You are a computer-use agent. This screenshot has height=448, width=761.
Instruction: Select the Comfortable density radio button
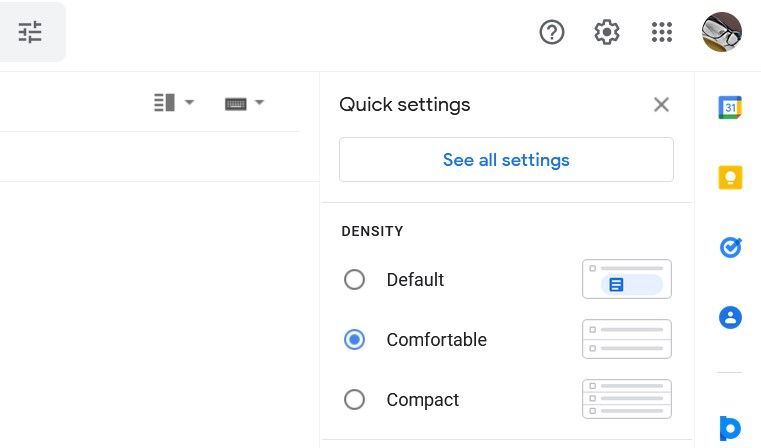tap(354, 340)
